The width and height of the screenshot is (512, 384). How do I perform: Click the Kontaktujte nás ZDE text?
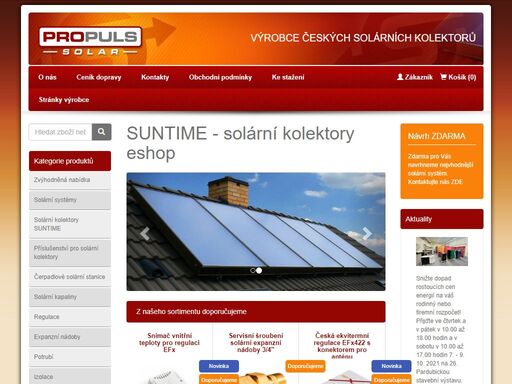pyautogui.click(x=435, y=182)
